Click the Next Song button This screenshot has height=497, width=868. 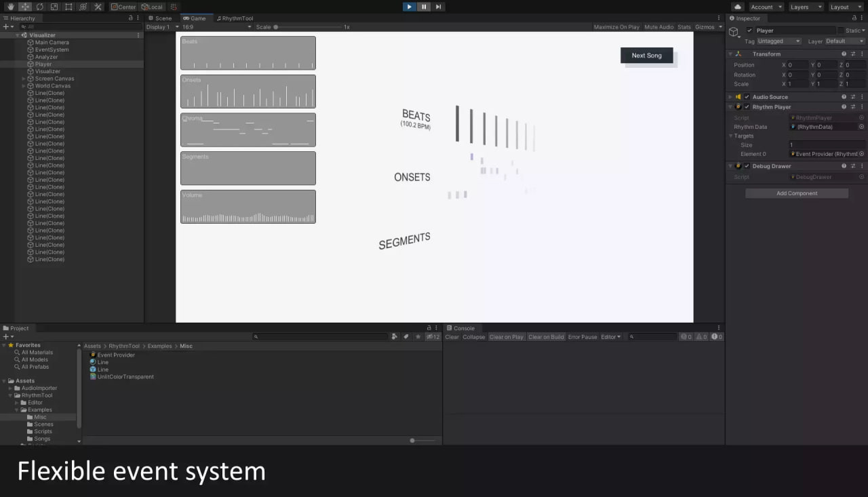click(646, 56)
